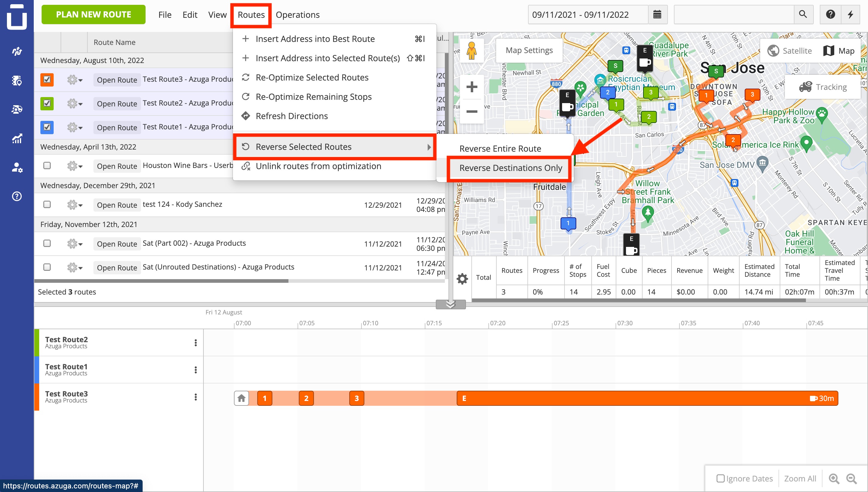
Task: Zoom out the map with minus
Action: pyautogui.click(x=471, y=111)
